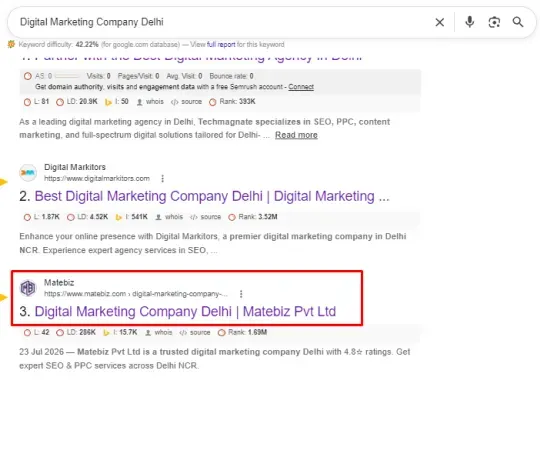Click the Digital Markitors site name text

[x=75, y=167]
